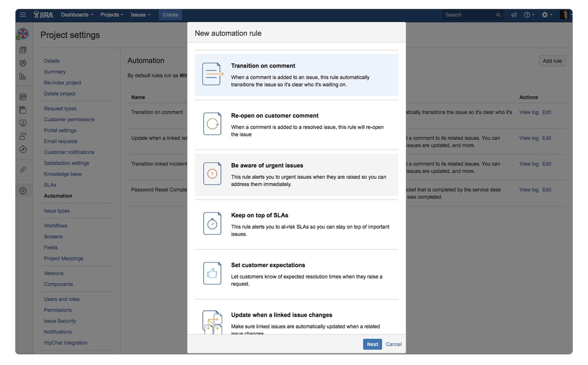Screen dimensions: 588x365
Task: Edit the Transition on comment rule
Action: pyautogui.click(x=547, y=112)
